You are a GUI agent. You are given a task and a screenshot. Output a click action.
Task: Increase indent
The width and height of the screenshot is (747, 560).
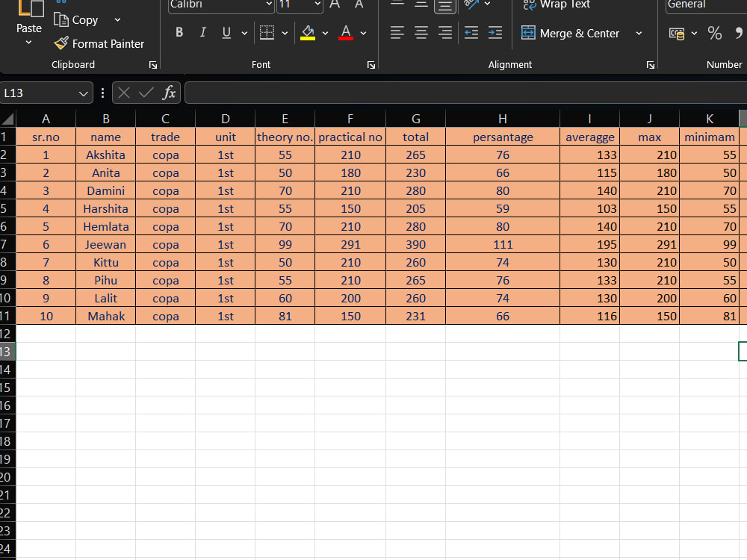click(x=495, y=32)
